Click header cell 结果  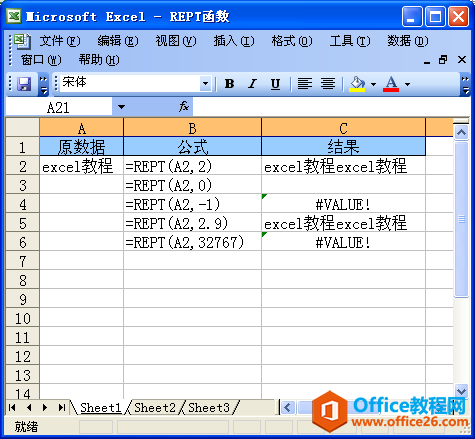[343, 147]
